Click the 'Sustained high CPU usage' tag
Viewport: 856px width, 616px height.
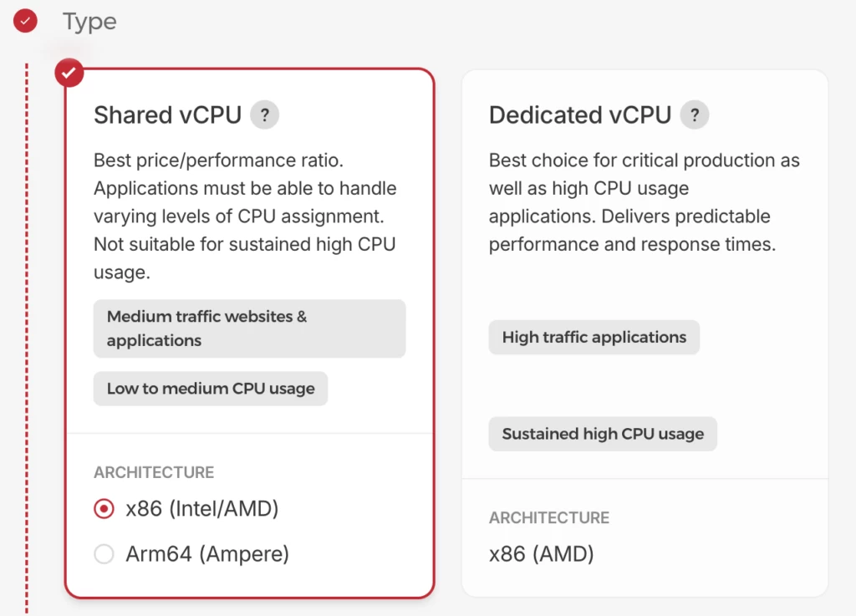[603, 434]
